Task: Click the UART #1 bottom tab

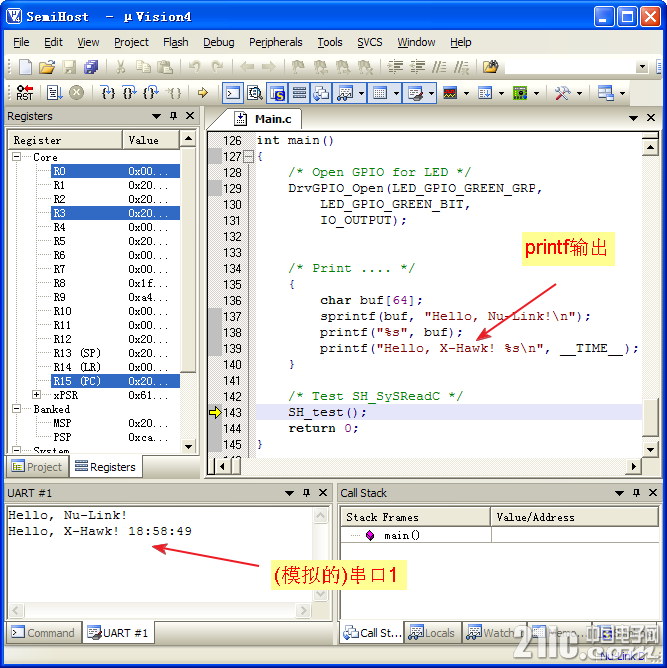Action: pyautogui.click(x=118, y=633)
